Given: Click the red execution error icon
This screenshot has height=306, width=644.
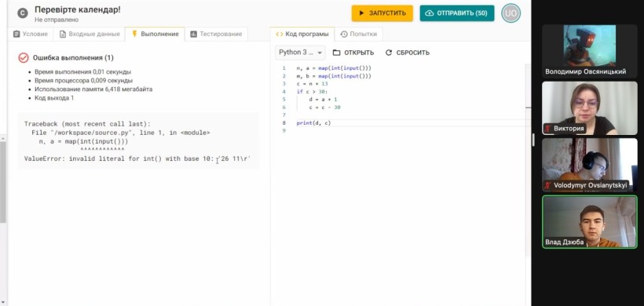Looking at the screenshot, I should tap(24, 57).
